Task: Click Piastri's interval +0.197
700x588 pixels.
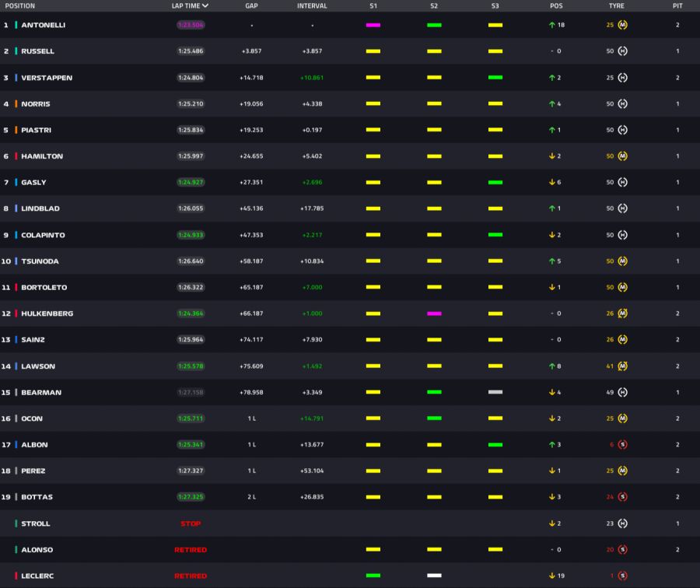Action: pos(312,130)
